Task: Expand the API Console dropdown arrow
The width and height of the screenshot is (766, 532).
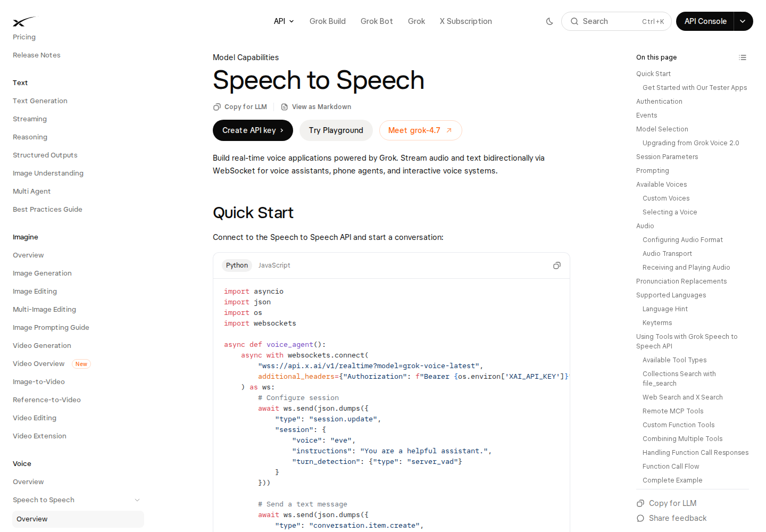Action: [x=743, y=21]
